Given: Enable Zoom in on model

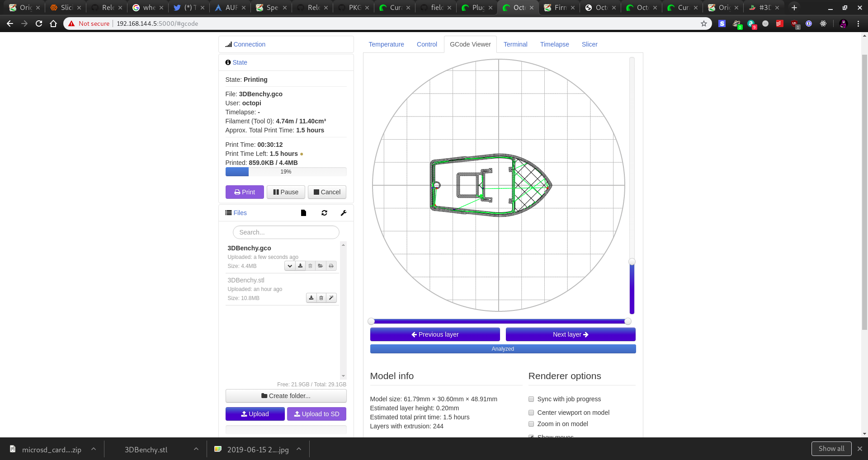Looking at the screenshot, I should coord(531,424).
